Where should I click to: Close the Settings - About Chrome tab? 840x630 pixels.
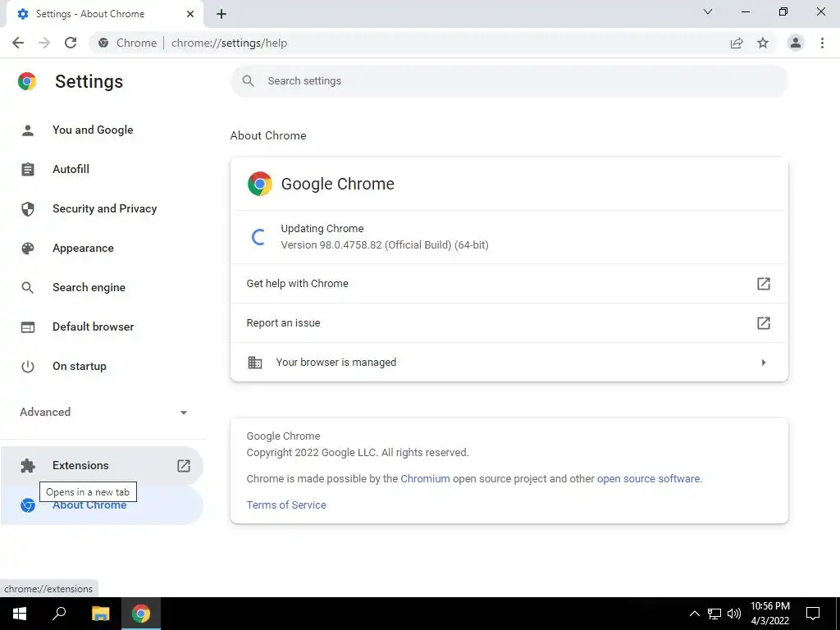click(190, 14)
